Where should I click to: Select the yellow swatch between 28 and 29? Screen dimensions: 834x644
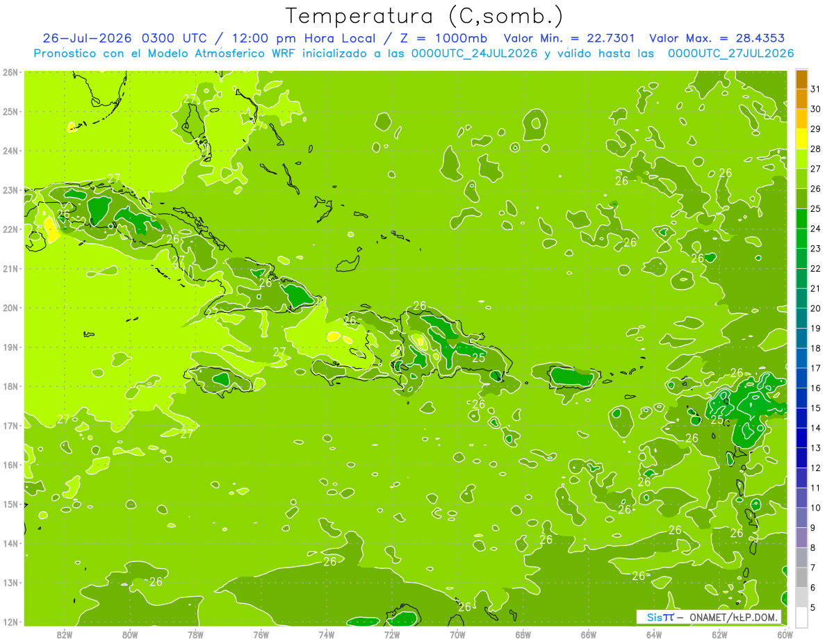801,138
